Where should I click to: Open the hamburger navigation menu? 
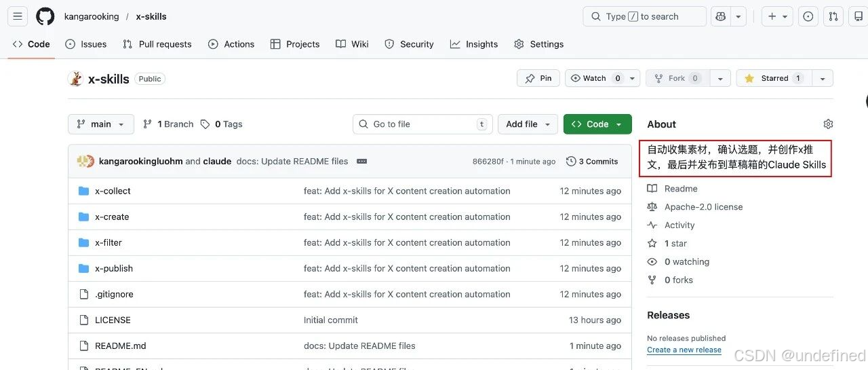[x=18, y=16]
